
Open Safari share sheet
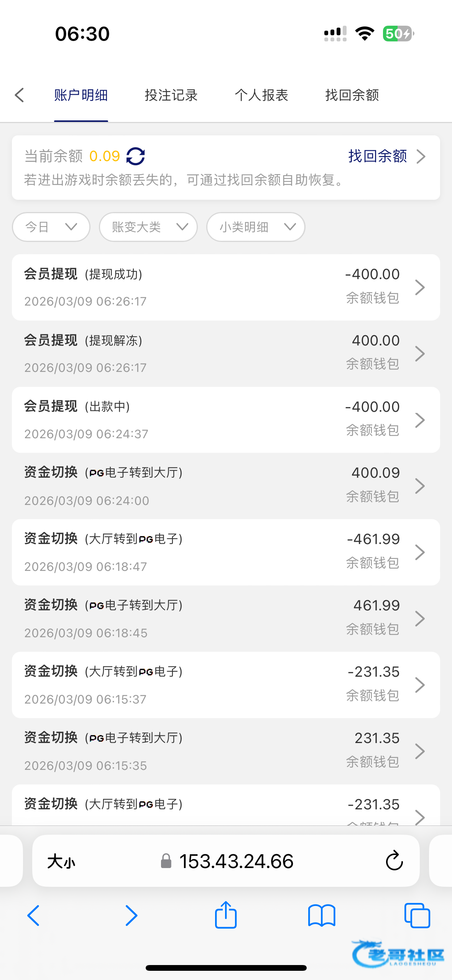click(226, 915)
